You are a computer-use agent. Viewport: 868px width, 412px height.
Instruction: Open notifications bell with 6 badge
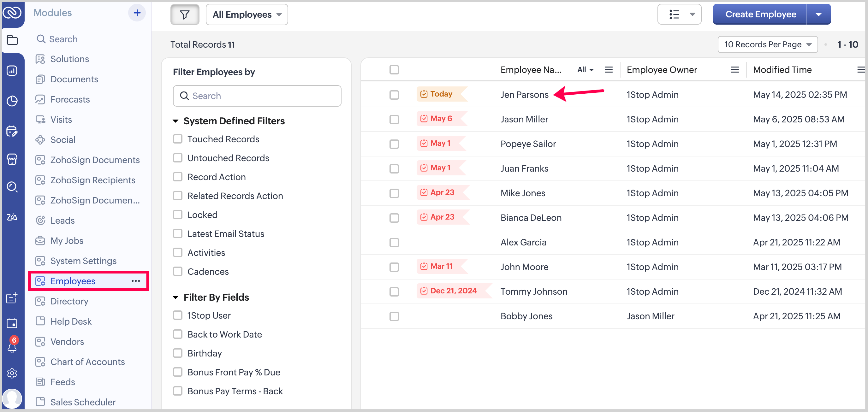pyautogui.click(x=12, y=347)
